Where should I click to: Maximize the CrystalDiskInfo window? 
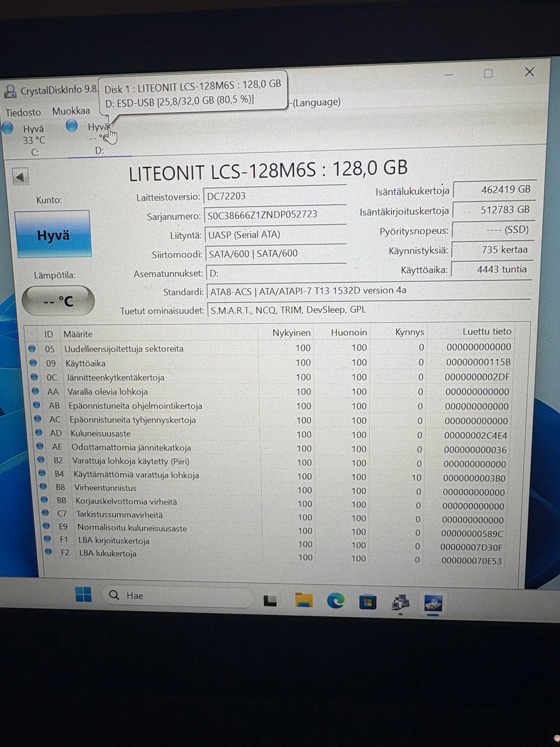(x=488, y=73)
